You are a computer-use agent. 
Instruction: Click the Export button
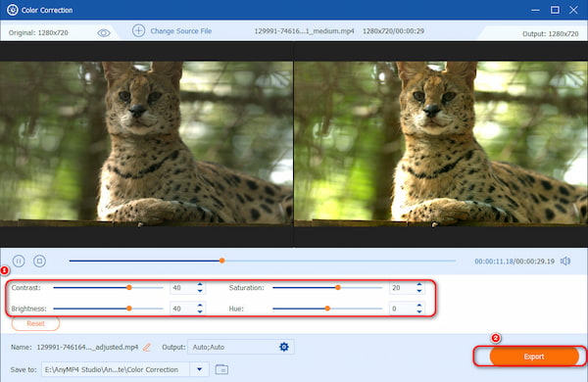(534, 357)
